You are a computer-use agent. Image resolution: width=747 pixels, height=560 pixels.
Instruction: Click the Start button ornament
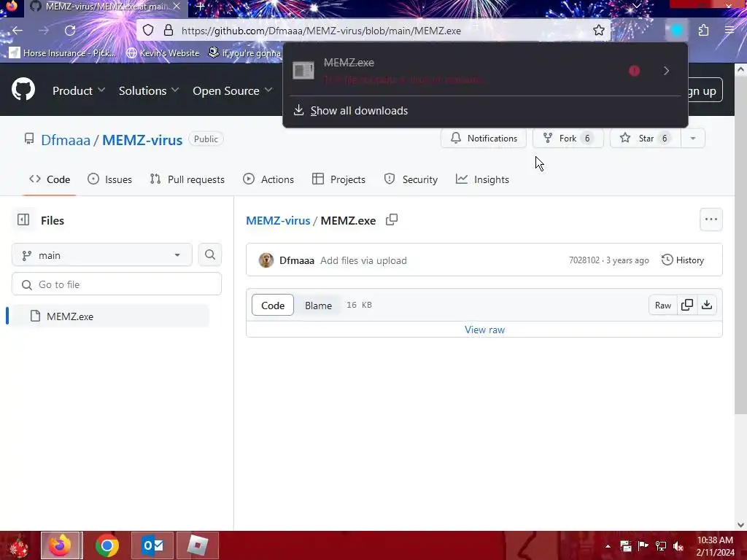[18, 546]
